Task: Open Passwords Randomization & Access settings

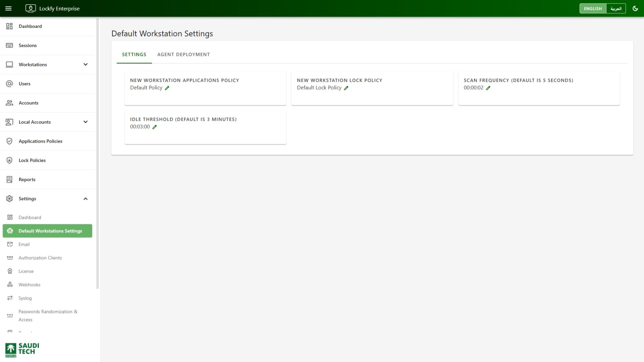Action: pyautogui.click(x=48, y=315)
